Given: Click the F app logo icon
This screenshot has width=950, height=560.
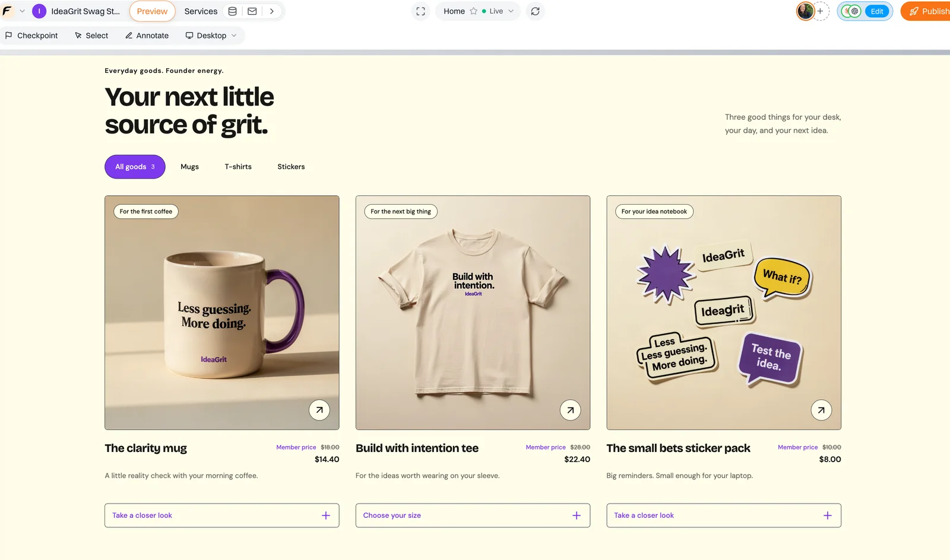Looking at the screenshot, I should 7,11.
